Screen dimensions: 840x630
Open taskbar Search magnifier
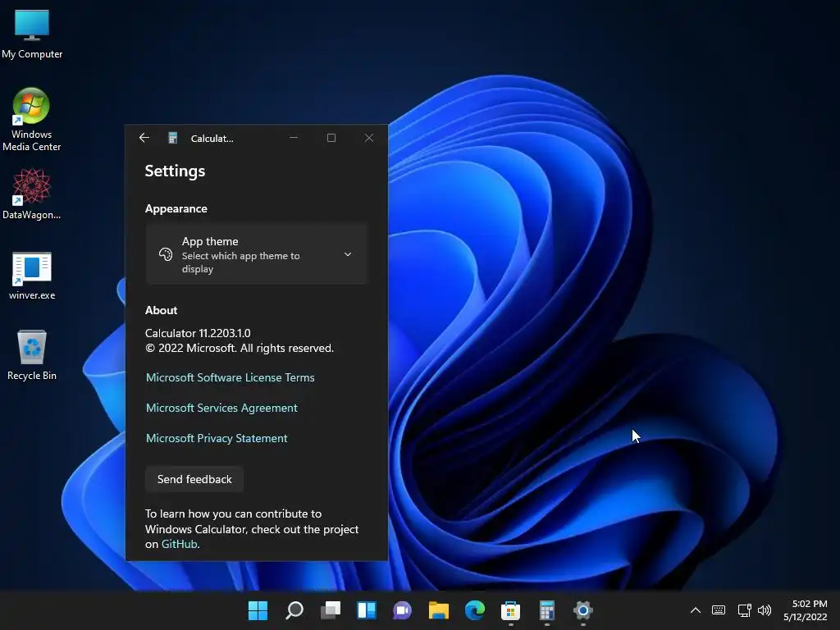[294, 610]
